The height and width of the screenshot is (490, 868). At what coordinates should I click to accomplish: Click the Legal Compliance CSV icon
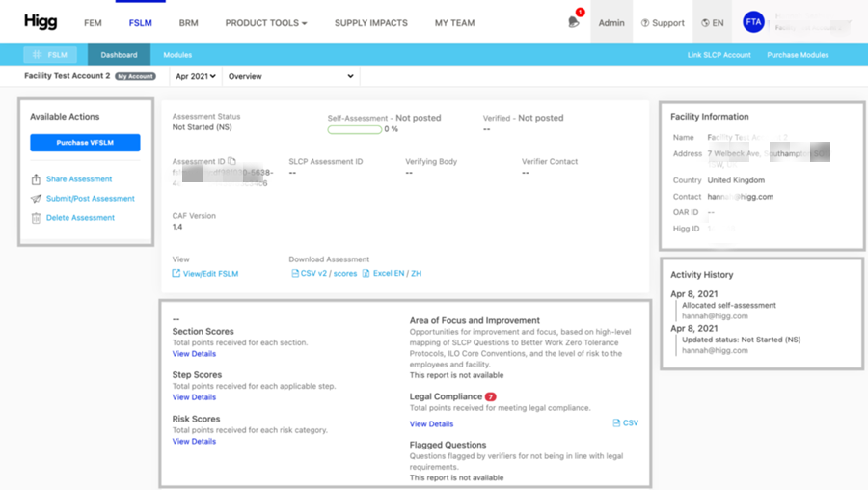[616, 423]
